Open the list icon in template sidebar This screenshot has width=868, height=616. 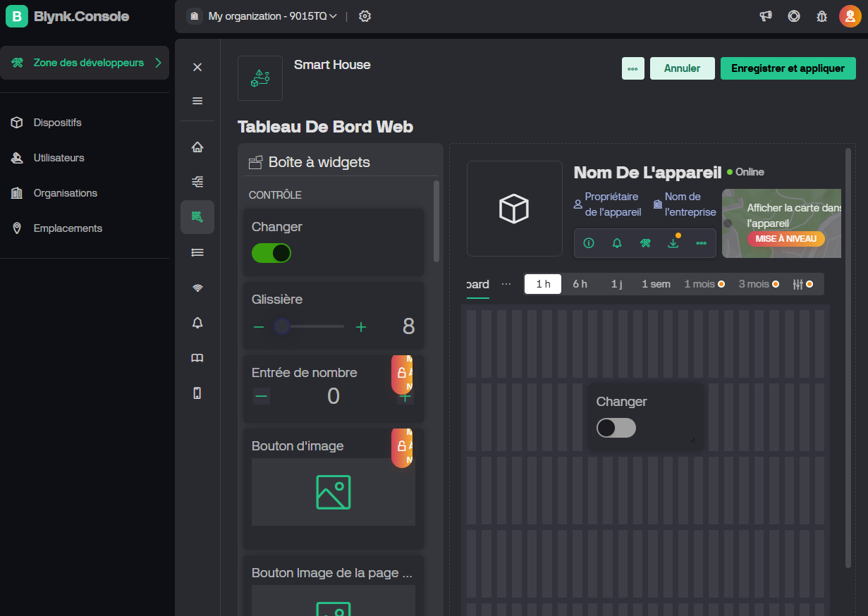(197, 252)
